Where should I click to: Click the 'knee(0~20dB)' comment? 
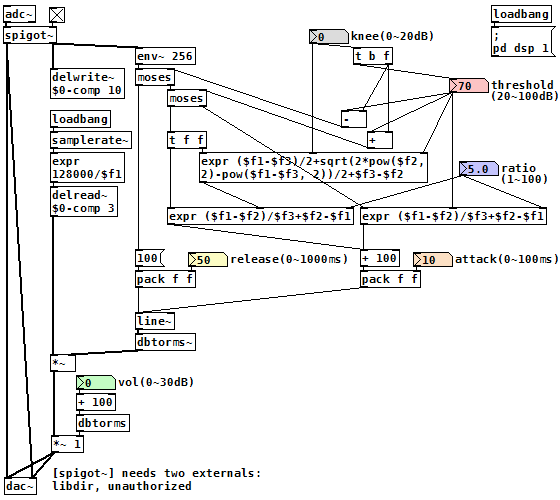click(392, 36)
